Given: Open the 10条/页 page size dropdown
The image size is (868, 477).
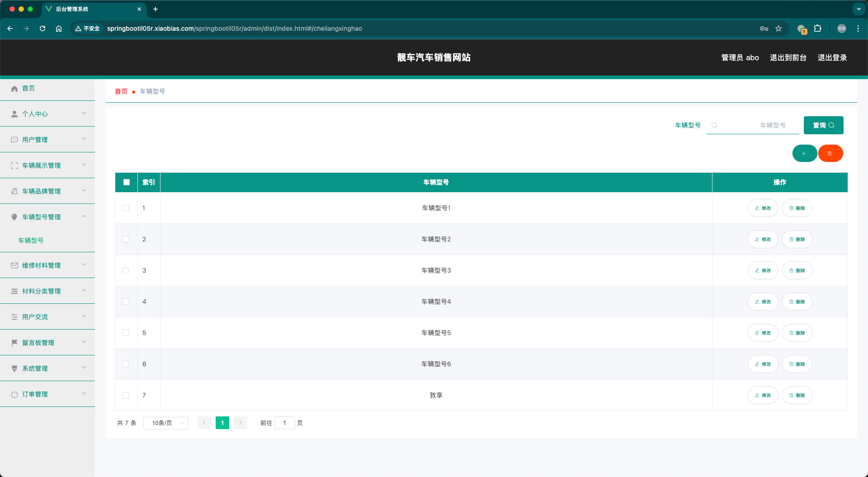Looking at the screenshot, I should click(166, 423).
